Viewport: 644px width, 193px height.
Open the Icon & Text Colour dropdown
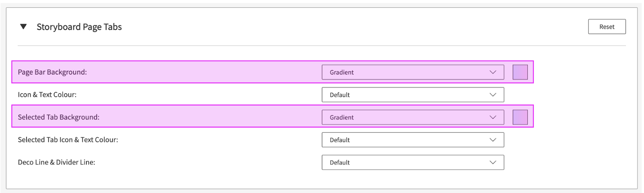[x=413, y=95]
